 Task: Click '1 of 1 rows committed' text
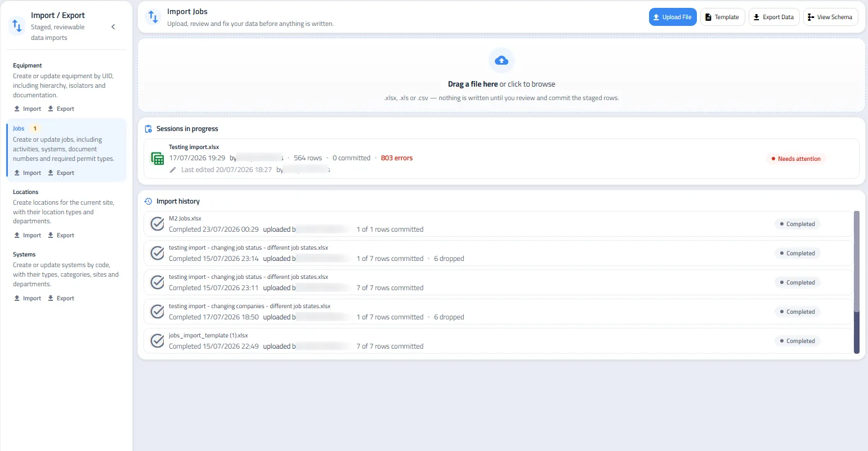click(390, 229)
